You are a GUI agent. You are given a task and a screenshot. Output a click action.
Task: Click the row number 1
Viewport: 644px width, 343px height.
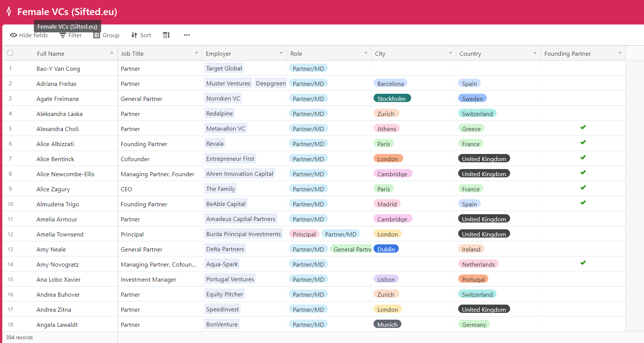pos(10,69)
